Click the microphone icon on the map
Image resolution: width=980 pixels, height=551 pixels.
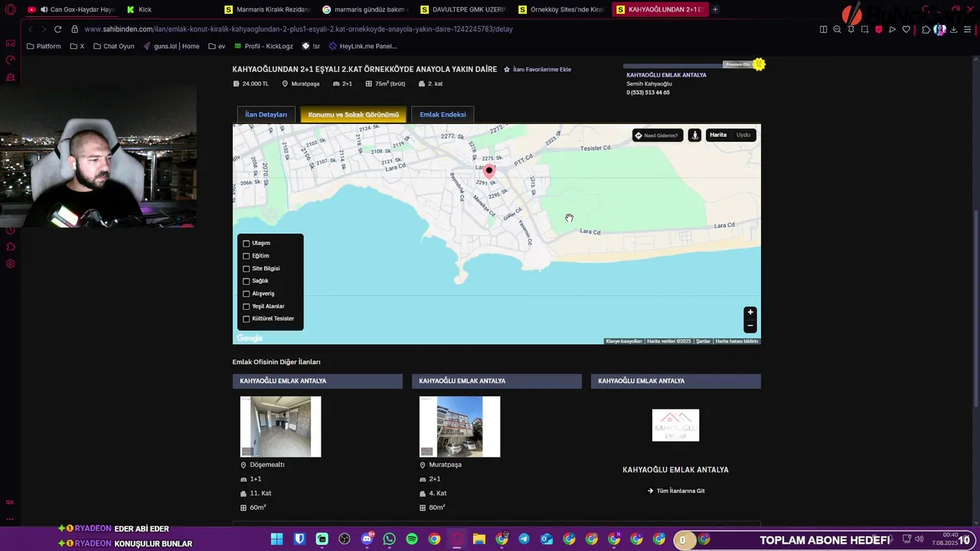click(694, 135)
